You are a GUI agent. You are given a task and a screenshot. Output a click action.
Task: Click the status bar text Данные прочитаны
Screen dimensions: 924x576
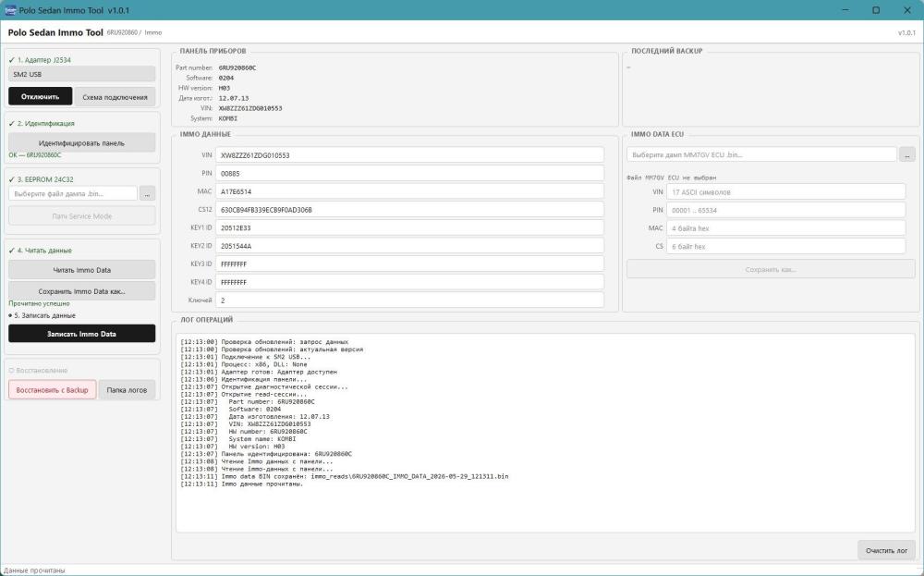[x=34, y=570]
